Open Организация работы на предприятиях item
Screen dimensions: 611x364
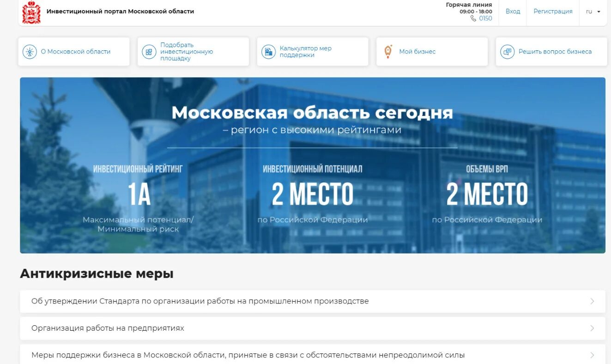(x=313, y=328)
